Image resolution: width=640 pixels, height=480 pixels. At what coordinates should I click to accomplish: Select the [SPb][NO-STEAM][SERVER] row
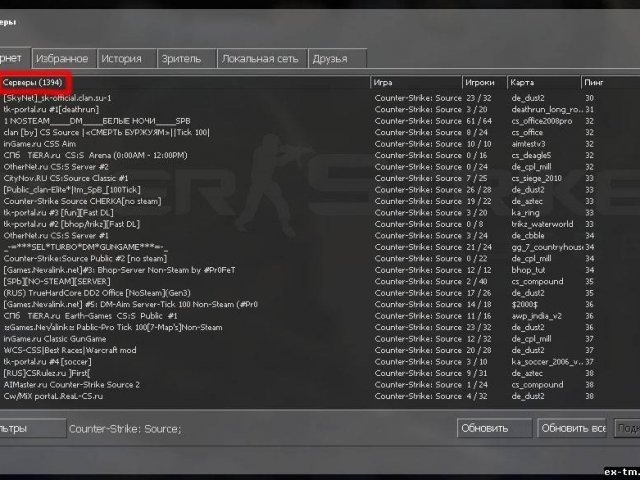point(320,281)
